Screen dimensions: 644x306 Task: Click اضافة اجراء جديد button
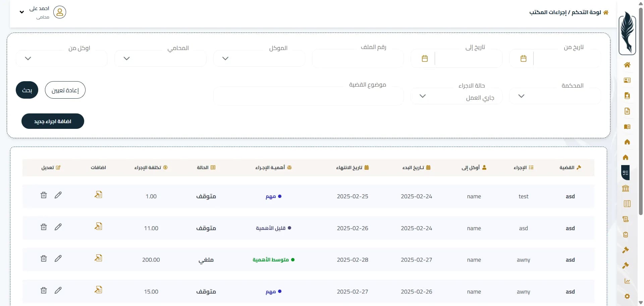(53, 121)
